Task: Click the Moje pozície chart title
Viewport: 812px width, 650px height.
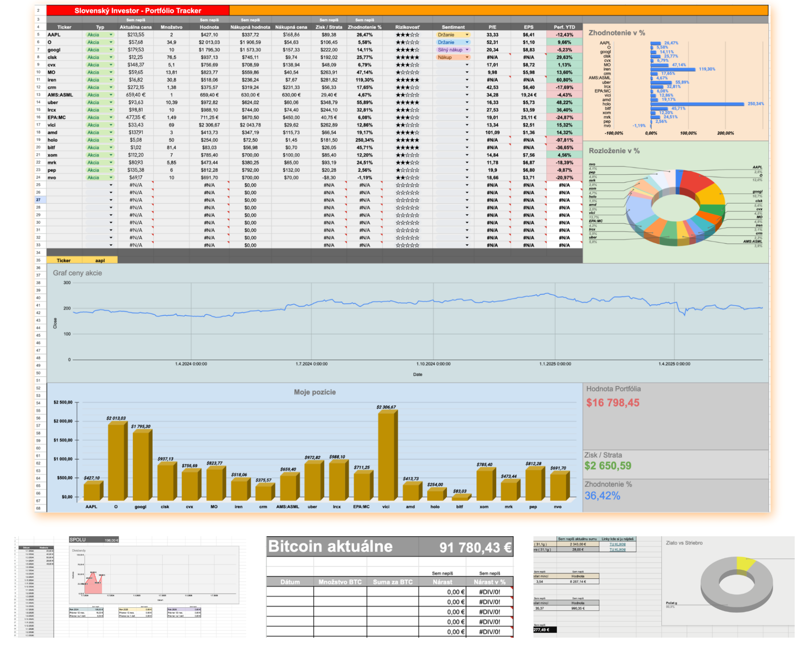Action: (x=315, y=392)
